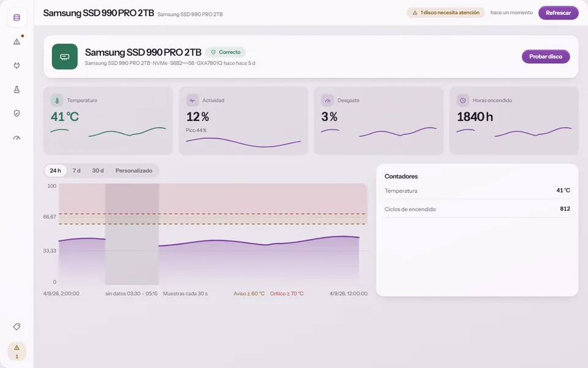The image size is (588, 368).
Task: Select the 24 h time range
Action: (55, 171)
